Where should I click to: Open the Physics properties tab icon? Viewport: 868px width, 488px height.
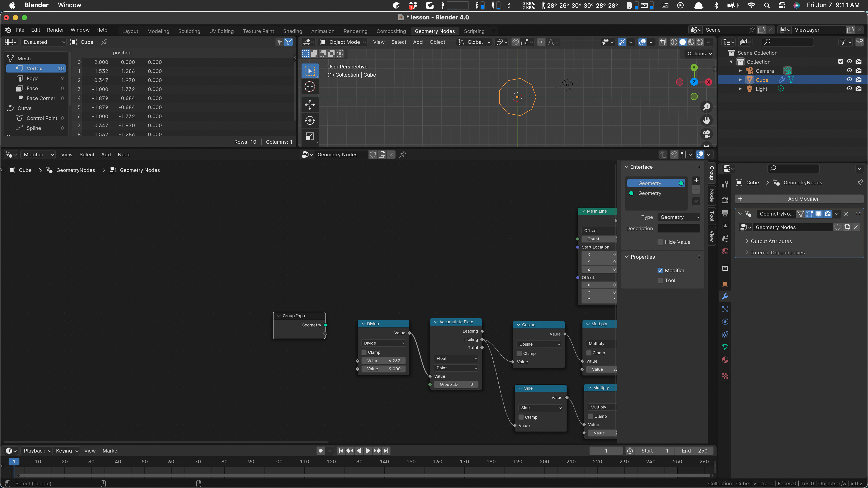725,322
